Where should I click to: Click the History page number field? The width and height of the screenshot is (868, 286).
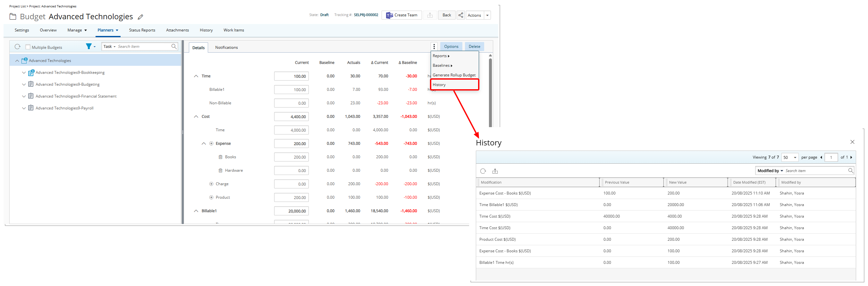[x=831, y=157]
